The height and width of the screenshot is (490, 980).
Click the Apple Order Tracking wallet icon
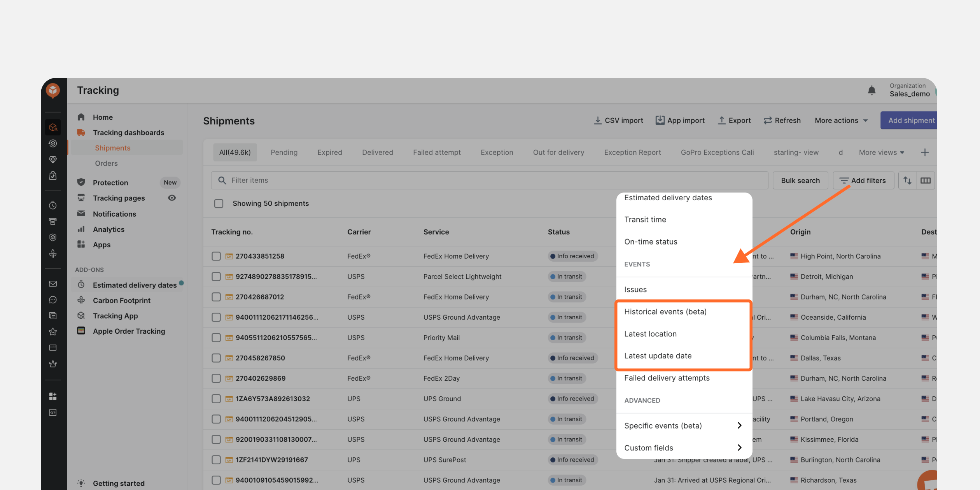(81, 331)
